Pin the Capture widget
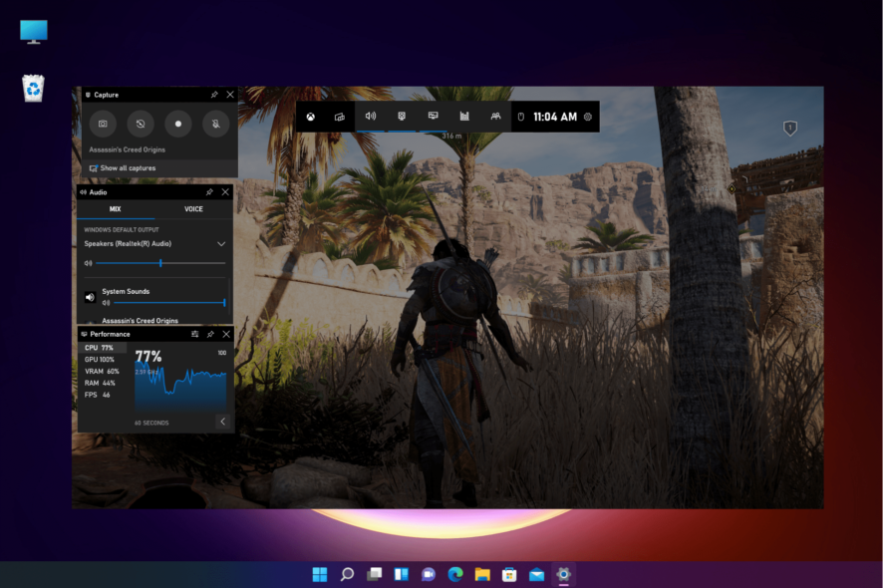Viewport: 883px width, 588px height. [x=214, y=95]
